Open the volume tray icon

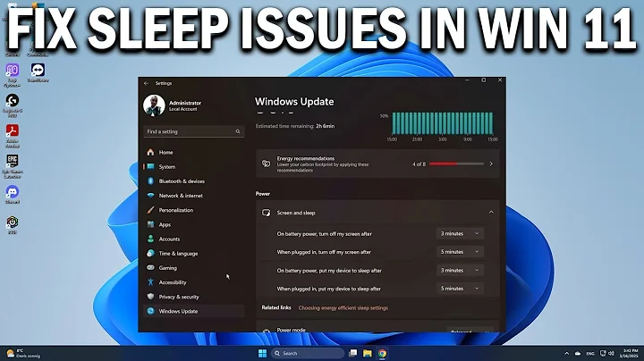611,354
